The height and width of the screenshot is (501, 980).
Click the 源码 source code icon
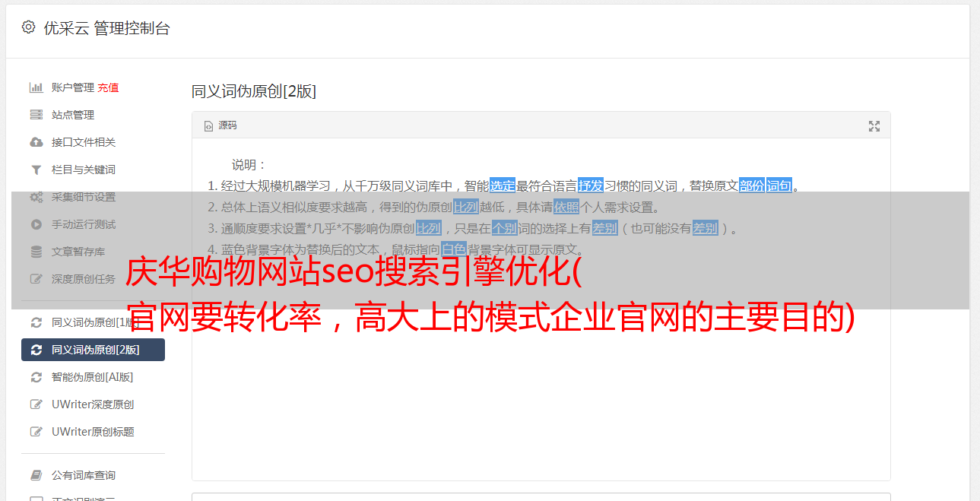(208, 126)
